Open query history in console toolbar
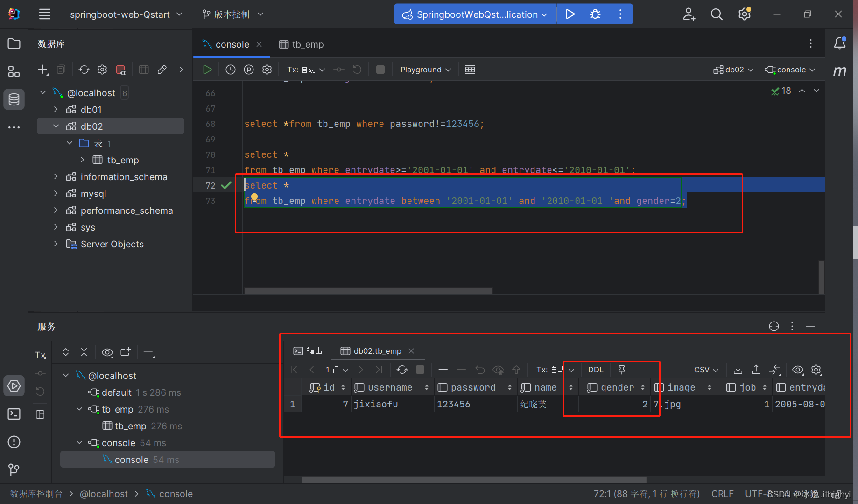 click(x=230, y=69)
